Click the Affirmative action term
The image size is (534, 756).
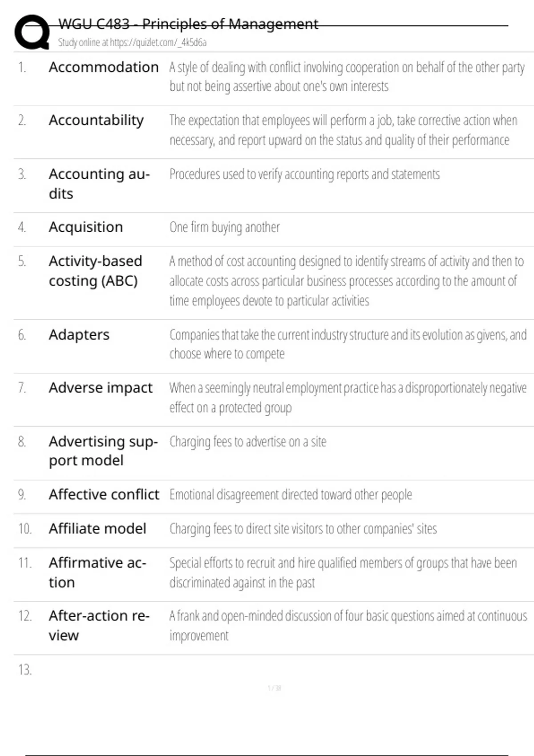click(x=97, y=573)
